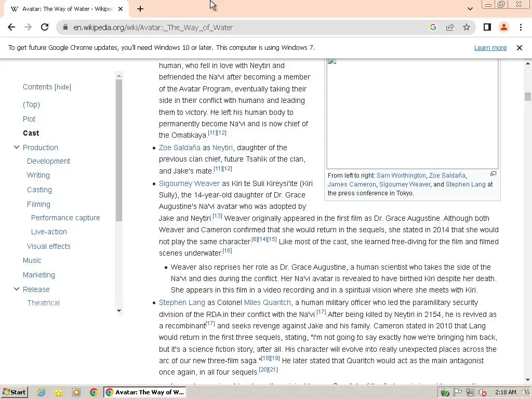The image size is (532, 399).
Task: Open the Sigourney Weaver link in cast list
Action: (189, 183)
